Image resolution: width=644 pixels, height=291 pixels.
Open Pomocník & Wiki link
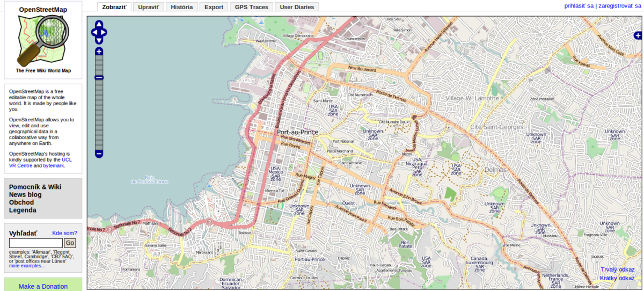pos(35,187)
